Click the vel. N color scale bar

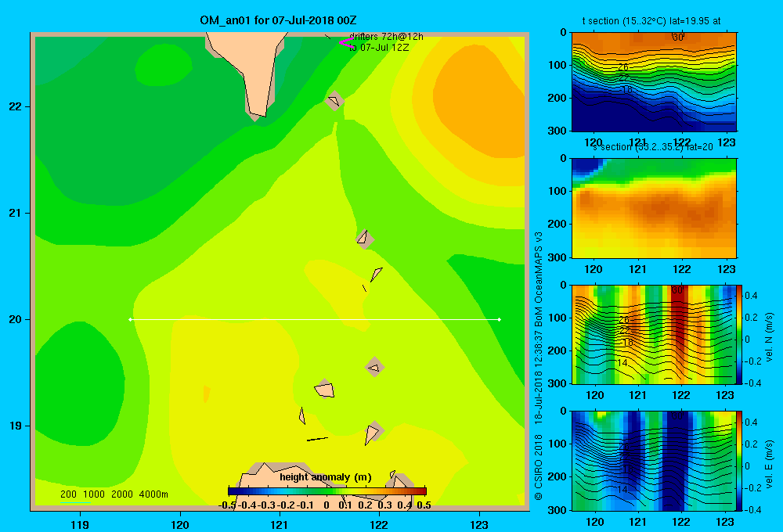(x=739, y=334)
